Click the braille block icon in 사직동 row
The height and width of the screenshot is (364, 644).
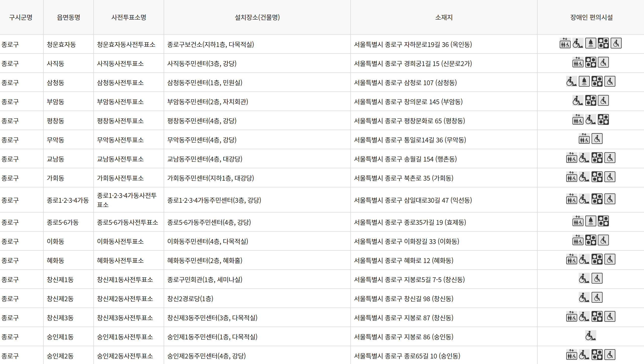click(591, 62)
